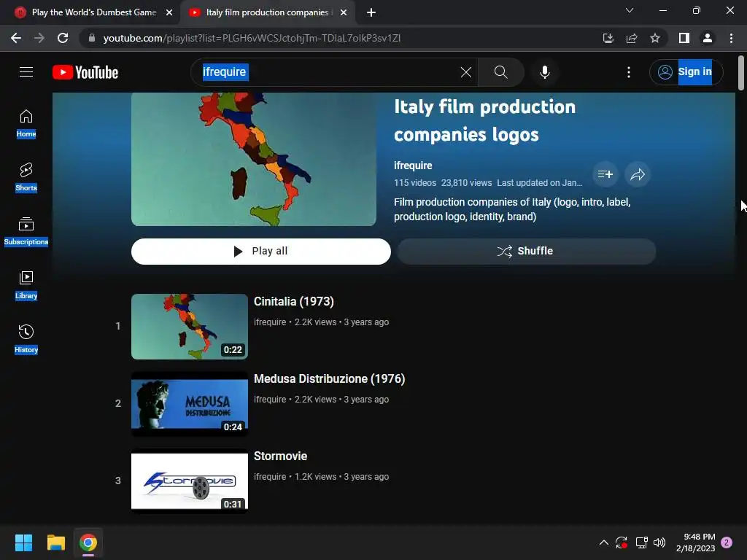Close the World's Dumbest Game tab
The width and height of the screenshot is (747, 560).
169,13
